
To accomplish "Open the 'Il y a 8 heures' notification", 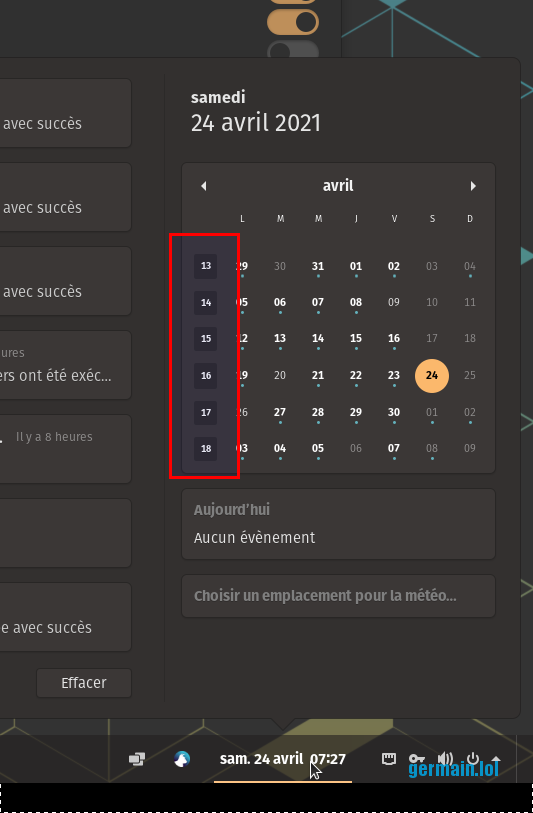I will point(66,449).
